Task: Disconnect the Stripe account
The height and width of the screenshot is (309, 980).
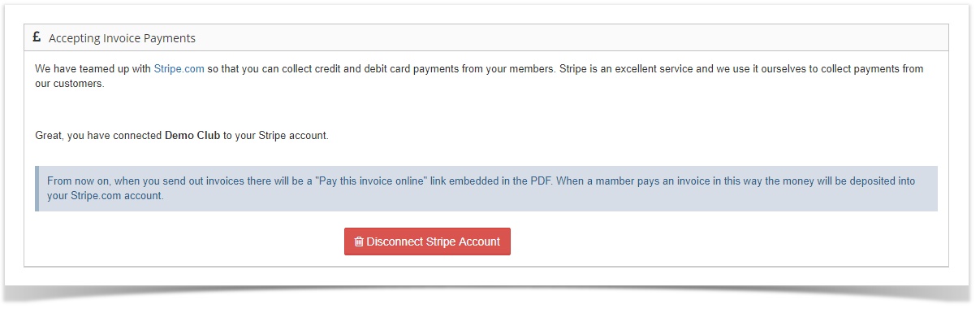Action: pos(427,242)
